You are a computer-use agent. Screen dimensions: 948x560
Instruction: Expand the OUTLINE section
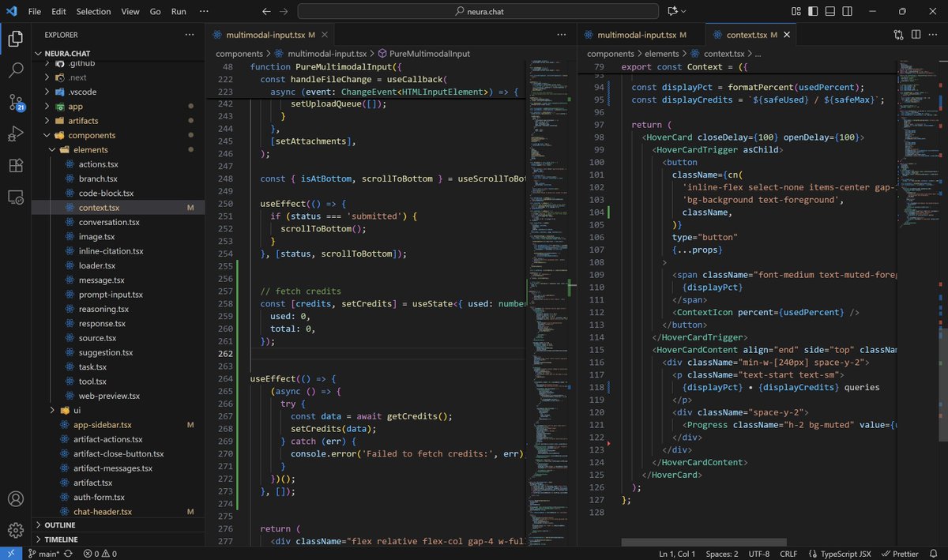point(118,525)
